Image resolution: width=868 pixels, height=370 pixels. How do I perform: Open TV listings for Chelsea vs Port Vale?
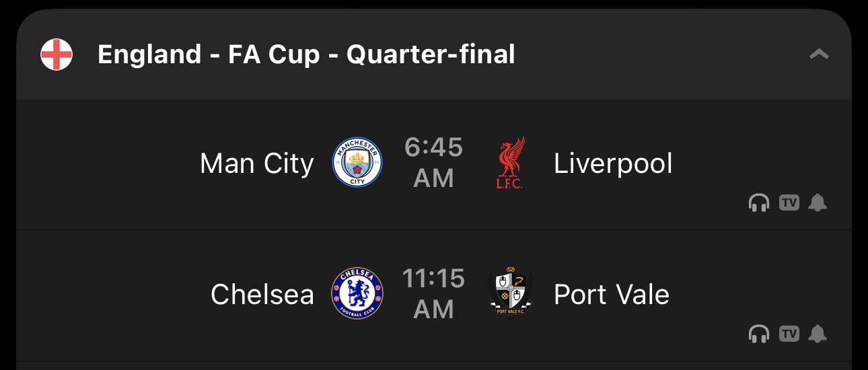point(789,333)
